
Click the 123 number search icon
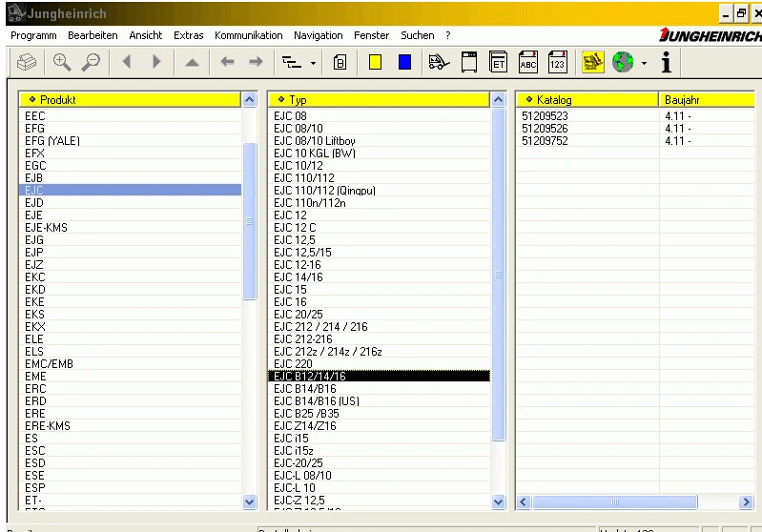point(557,62)
